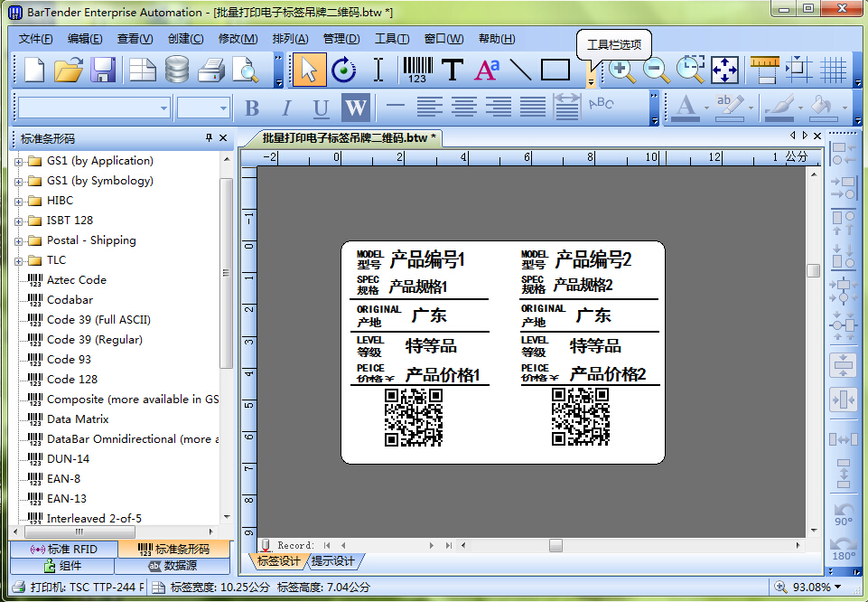This screenshot has width=868, height=602.
Task: Toggle Underline formatting button
Action: [x=321, y=108]
